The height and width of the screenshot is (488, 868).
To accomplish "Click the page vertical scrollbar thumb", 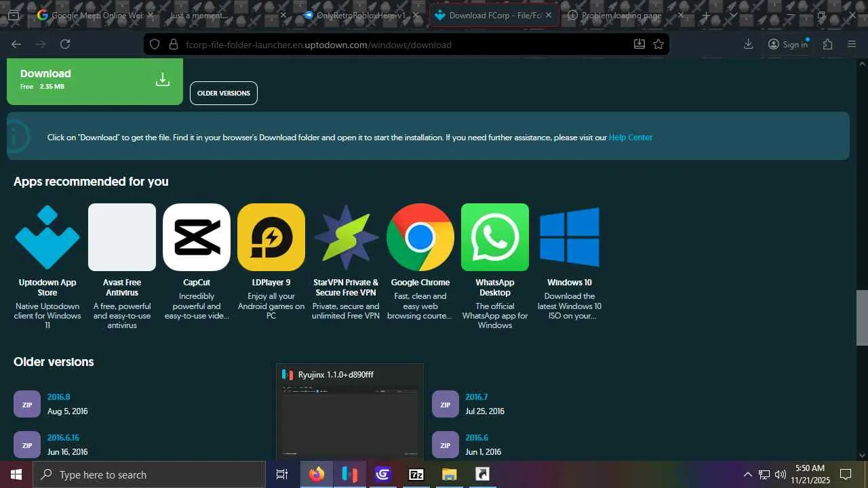I will click(862, 318).
